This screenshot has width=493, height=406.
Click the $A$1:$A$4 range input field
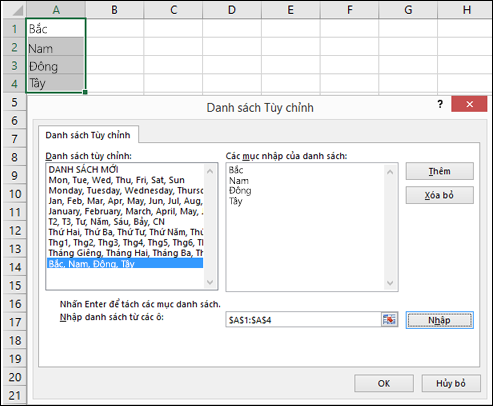[x=303, y=320]
